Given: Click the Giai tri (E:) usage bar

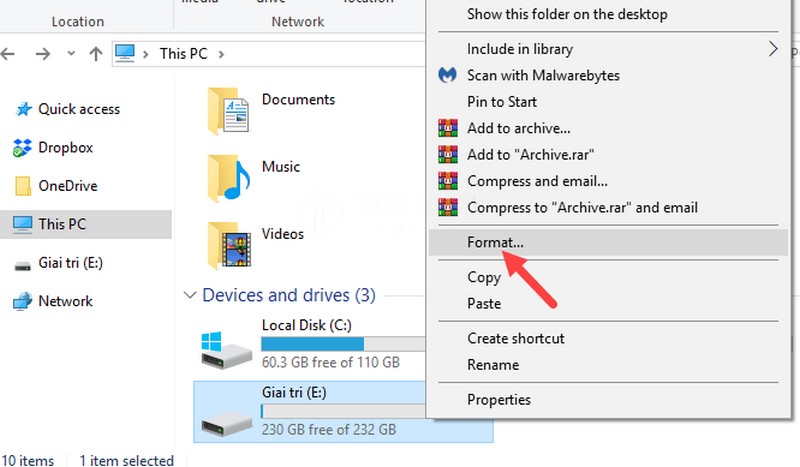Looking at the screenshot, I should click(x=343, y=411).
